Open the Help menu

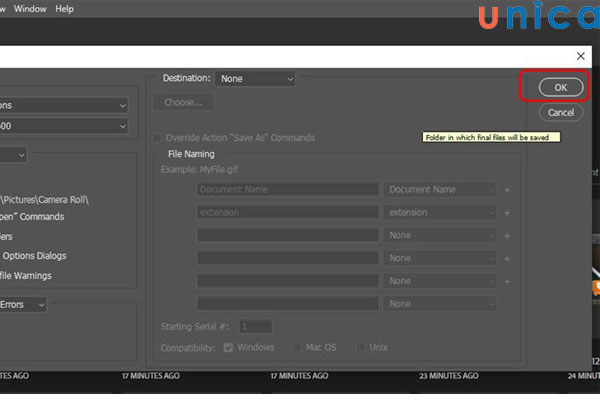[64, 9]
